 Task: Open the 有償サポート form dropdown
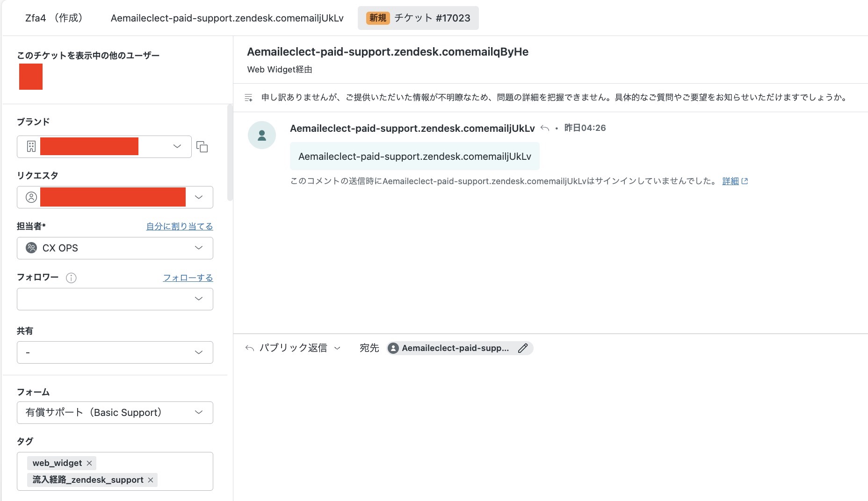[115, 413]
